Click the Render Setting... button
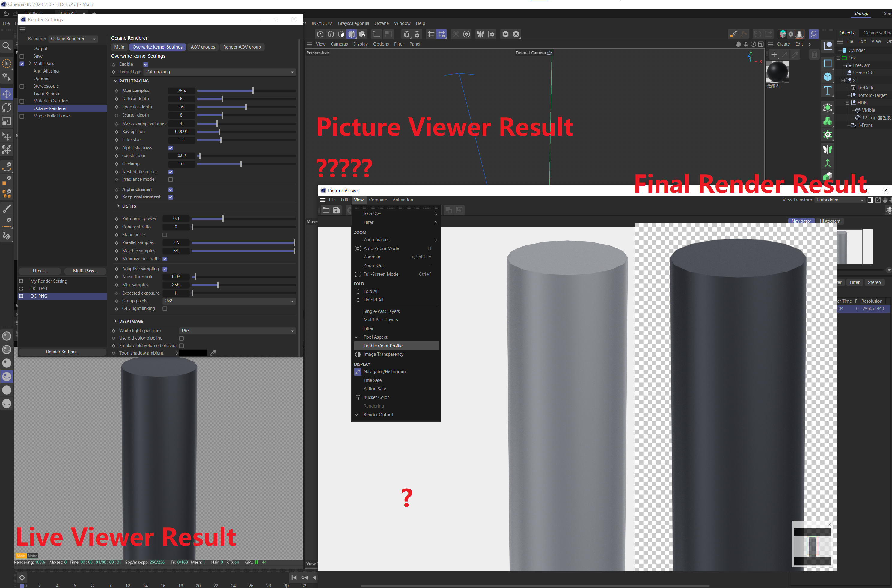Viewport: 892px width, 588px height. [62, 352]
